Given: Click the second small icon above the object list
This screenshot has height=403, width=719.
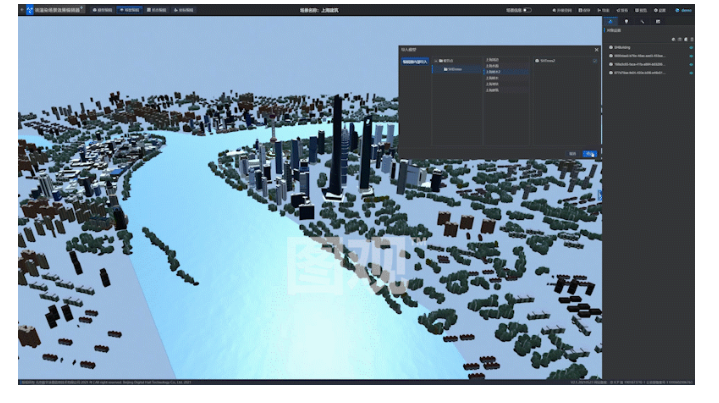Looking at the screenshot, I should click(x=680, y=39).
